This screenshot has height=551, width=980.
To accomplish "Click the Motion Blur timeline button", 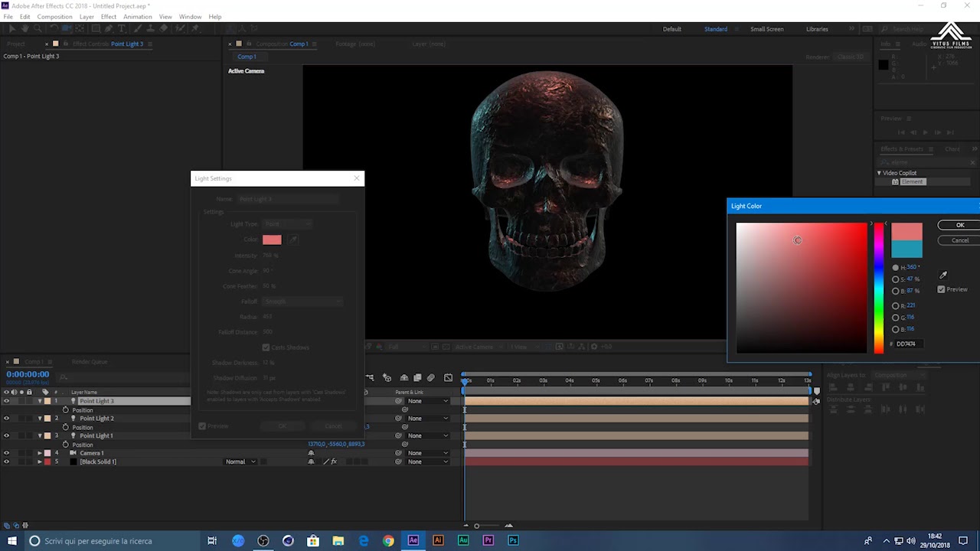I will click(x=431, y=377).
